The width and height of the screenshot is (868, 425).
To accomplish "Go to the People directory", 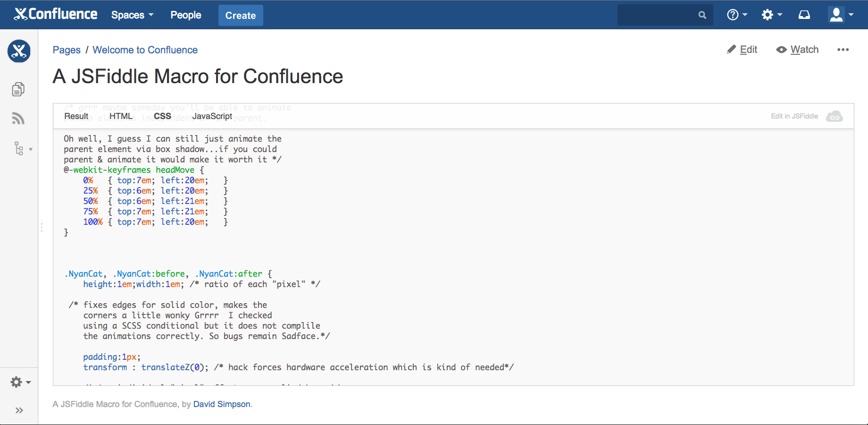I will coord(186,15).
